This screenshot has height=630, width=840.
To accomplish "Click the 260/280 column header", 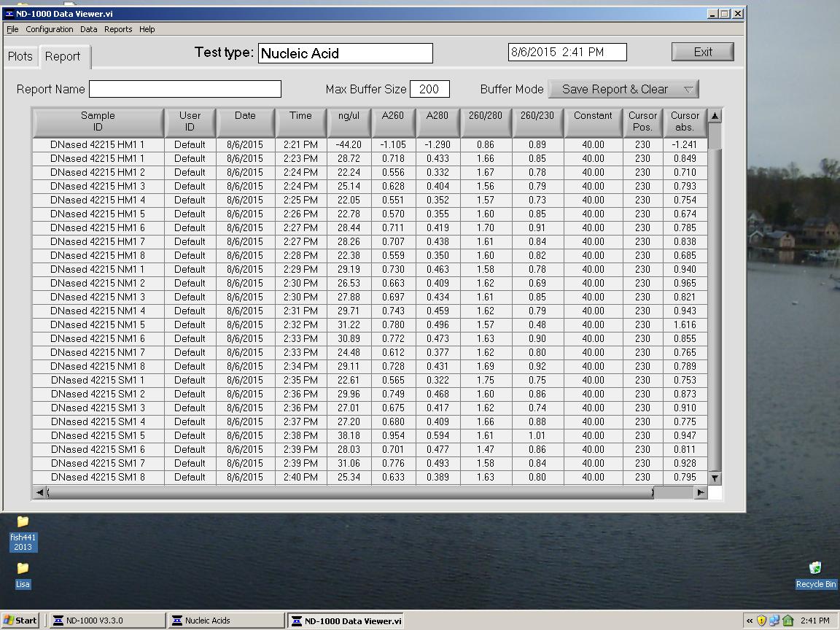I will pyautogui.click(x=485, y=121).
